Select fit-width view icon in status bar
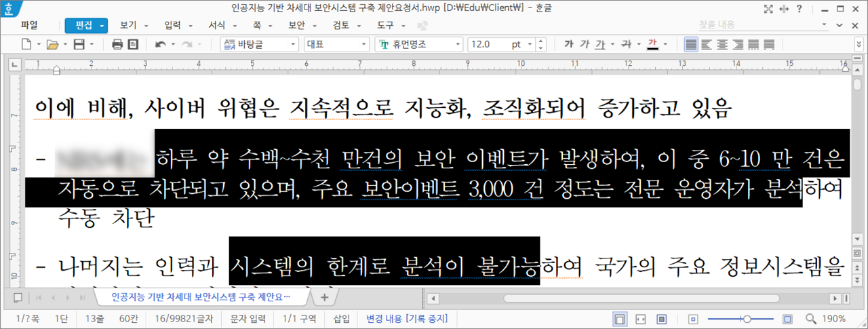Viewport: 868px width, 329px height. click(x=641, y=318)
